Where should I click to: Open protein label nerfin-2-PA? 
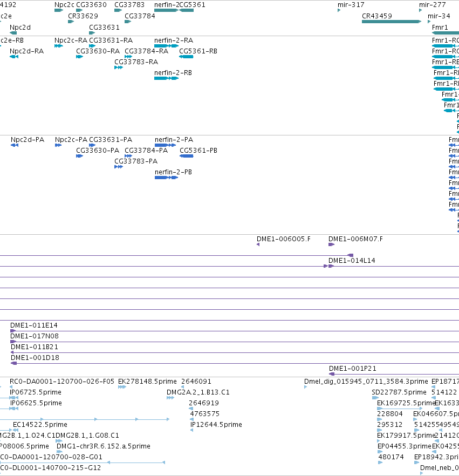coord(174,140)
